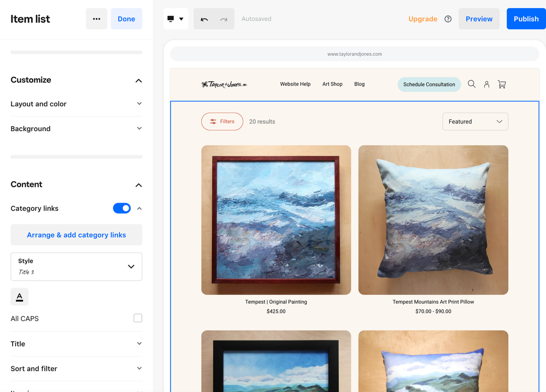Click the Done button
The width and height of the screenshot is (546, 392).
coord(126,19)
